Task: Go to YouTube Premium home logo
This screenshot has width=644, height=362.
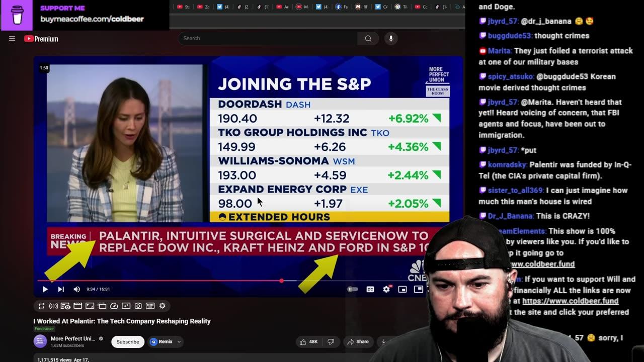Action: click(41, 39)
